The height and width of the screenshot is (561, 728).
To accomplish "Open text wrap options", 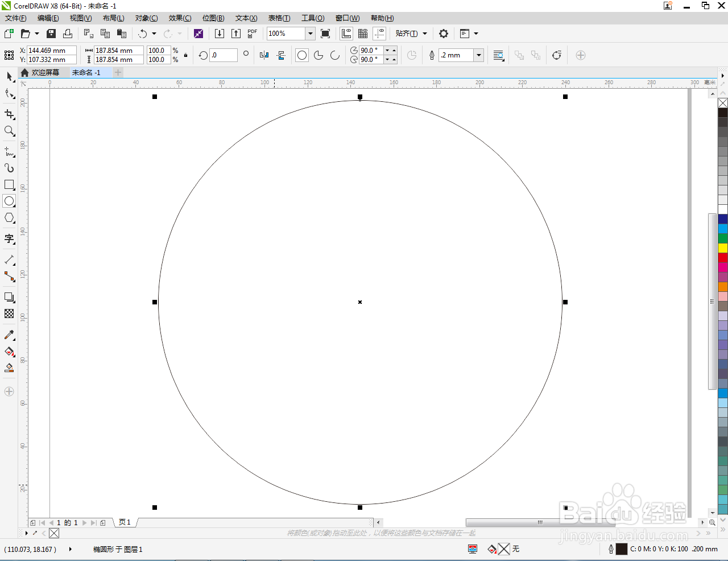I will 498,55.
